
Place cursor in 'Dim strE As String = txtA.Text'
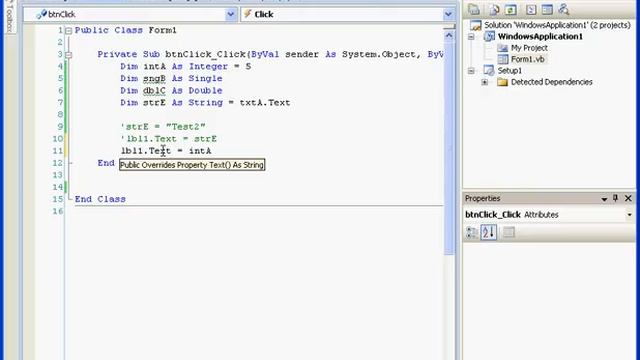click(205, 102)
